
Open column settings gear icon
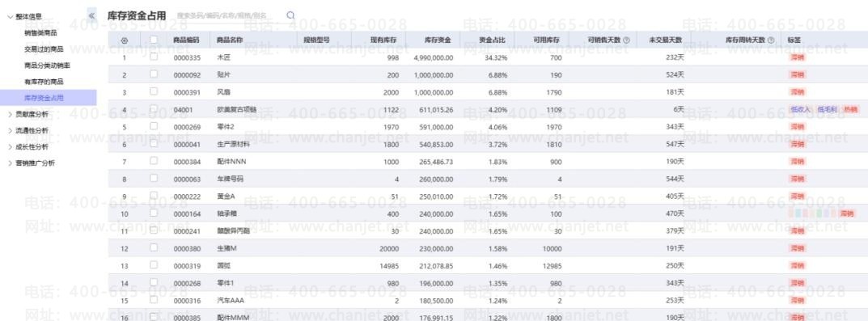pyautogui.click(x=124, y=40)
